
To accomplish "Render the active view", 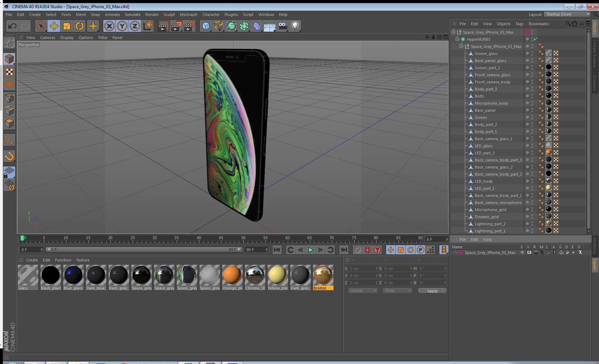I will (163, 26).
